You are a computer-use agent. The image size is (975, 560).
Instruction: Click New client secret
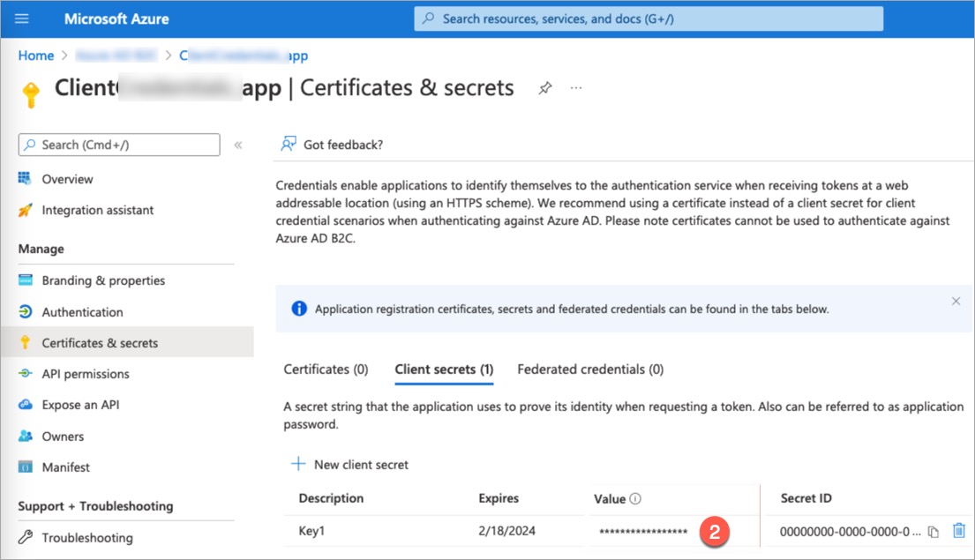[x=350, y=464]
